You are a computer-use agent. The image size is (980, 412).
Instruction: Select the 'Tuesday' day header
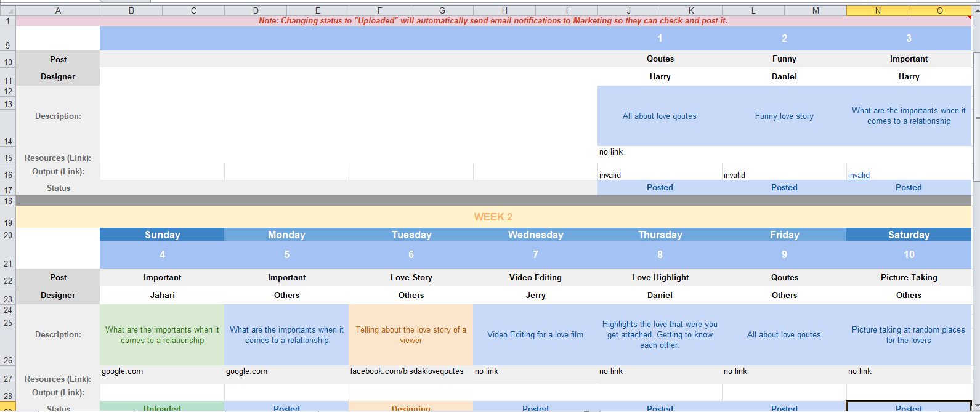click(x=411, y=235)
